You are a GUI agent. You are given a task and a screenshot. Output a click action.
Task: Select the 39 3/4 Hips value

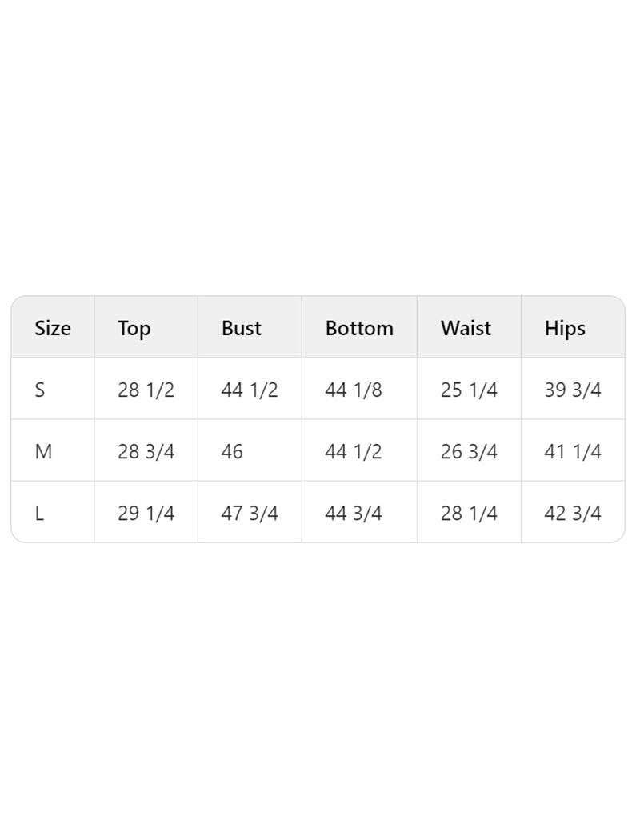pos(573,390)
